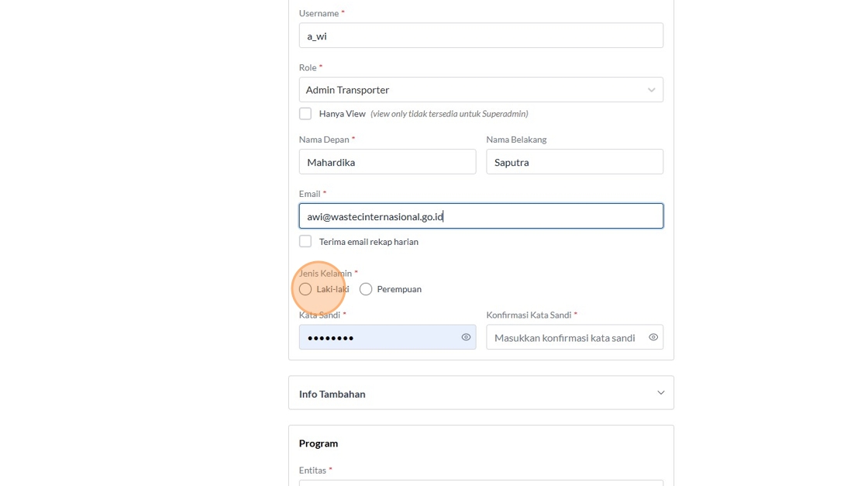Image resolution: width=868 pixels, height=486 pixels.
Task: Choose Perempuan as Jenis Kelamin
Action: pyautogui.click(x=366, y=289)
